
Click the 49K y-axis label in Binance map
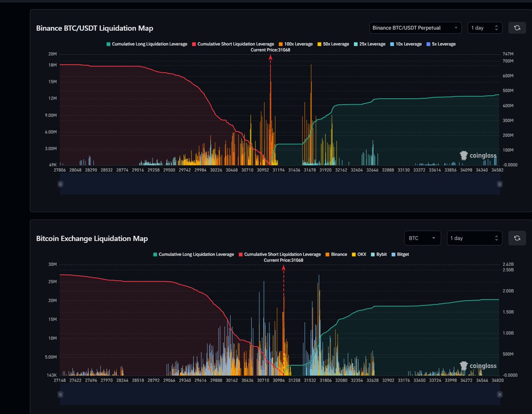point(53,165)
